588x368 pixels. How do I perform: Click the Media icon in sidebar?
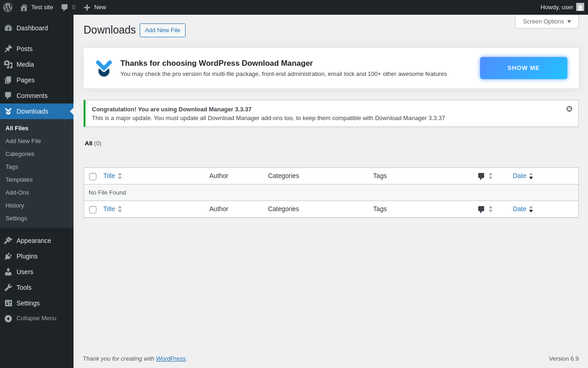tap(8, 64)
